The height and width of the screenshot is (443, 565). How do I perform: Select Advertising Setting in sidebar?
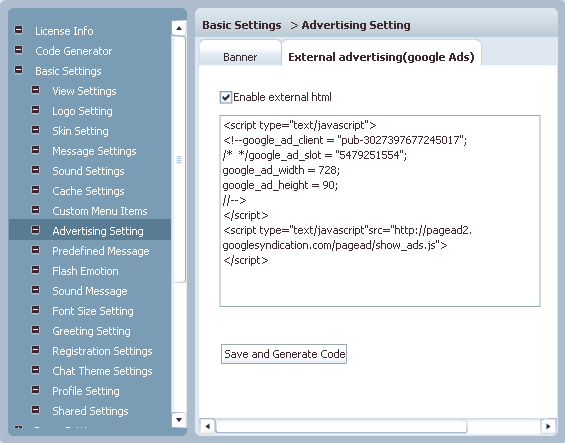pos(98,231)
